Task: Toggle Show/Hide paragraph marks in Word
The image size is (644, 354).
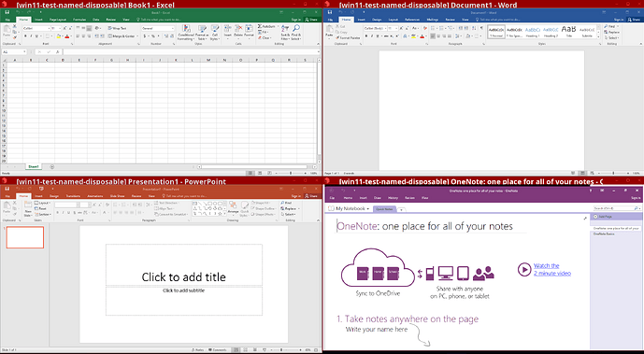Action: pyautogui.click(x=481, y=28)
